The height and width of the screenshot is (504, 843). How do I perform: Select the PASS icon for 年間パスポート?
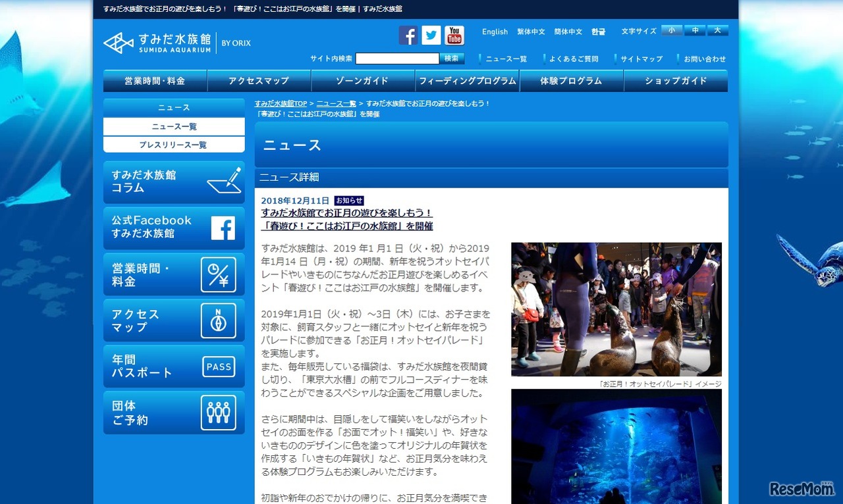(x=218, y=366)
